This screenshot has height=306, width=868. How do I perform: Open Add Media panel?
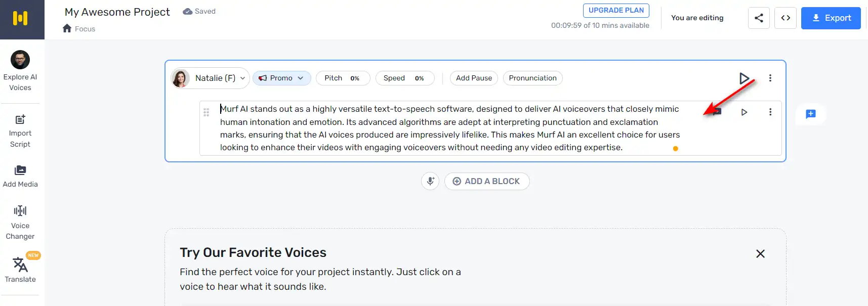20,176
